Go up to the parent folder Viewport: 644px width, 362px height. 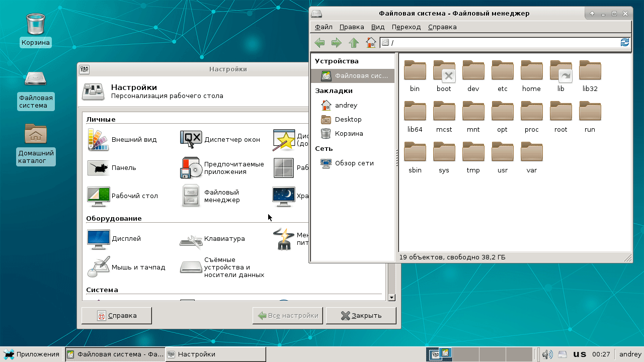(354, 43)
